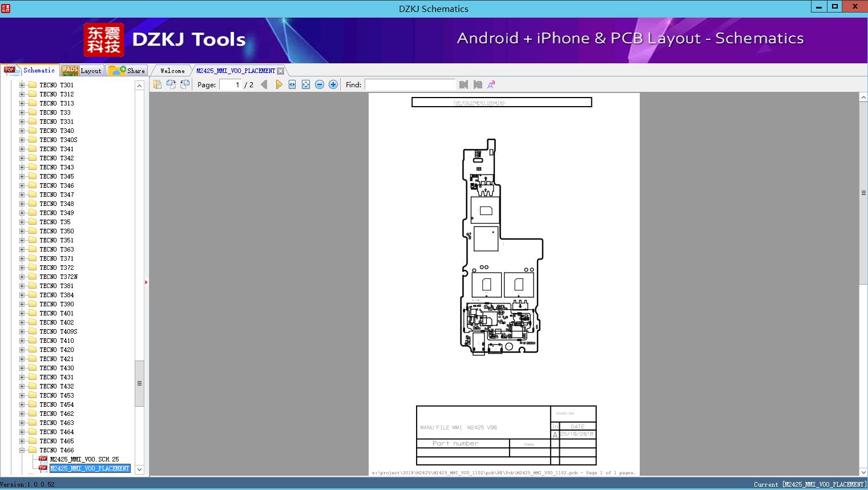This screenshot has width=868, height=490.
Task: Select the TECNO T420 tree item
Action: tap(56, 350)
